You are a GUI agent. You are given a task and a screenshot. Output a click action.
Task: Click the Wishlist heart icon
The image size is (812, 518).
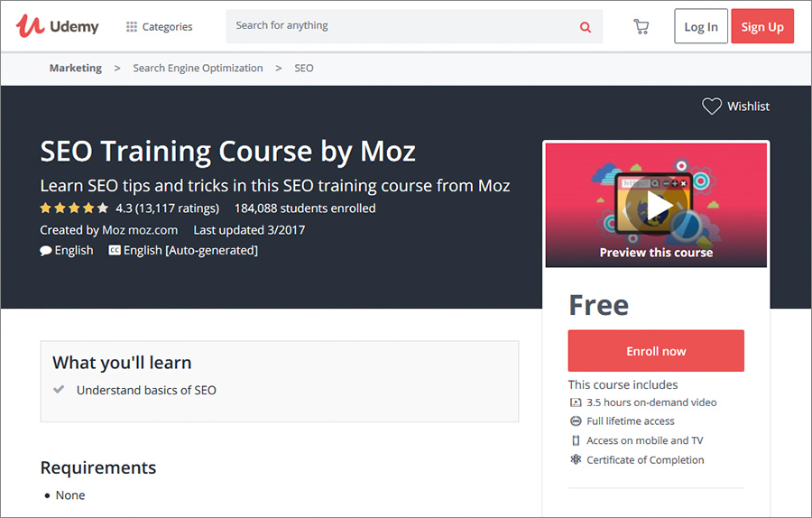click(x=712, y=106)
